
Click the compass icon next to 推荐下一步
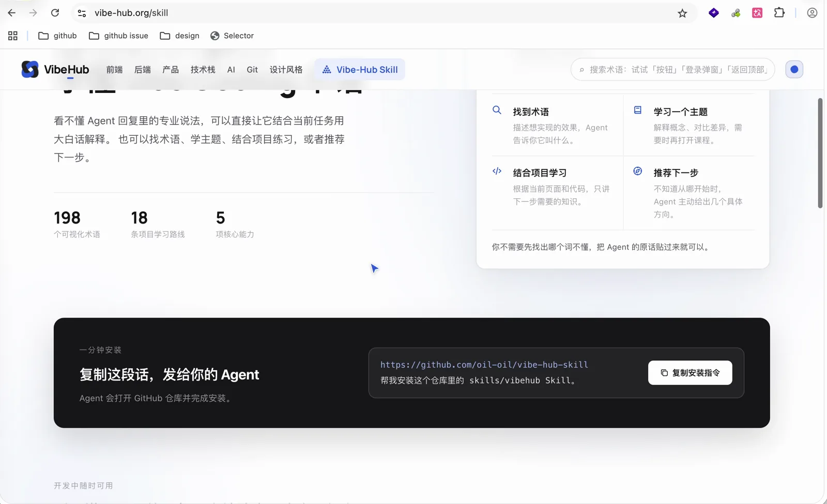point(638,171)
